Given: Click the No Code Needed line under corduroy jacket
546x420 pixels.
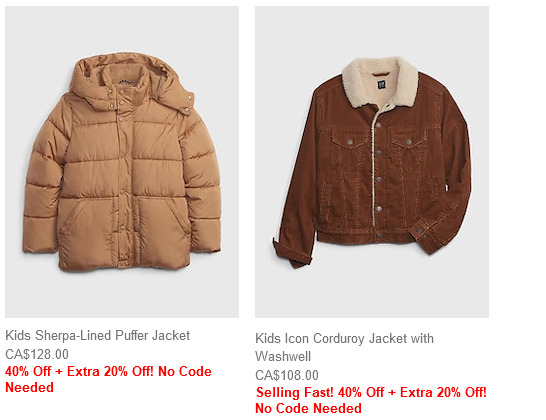Looking at the screenshot, I should tap(309, 408).
